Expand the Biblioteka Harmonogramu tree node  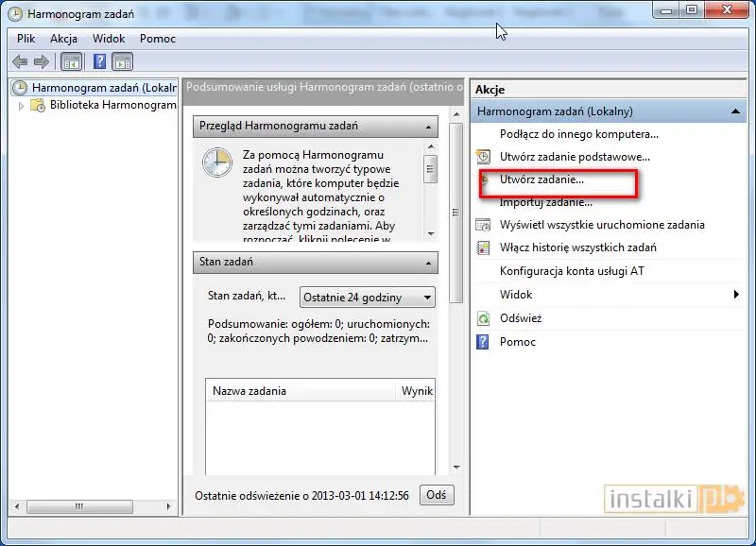(22, 106)
